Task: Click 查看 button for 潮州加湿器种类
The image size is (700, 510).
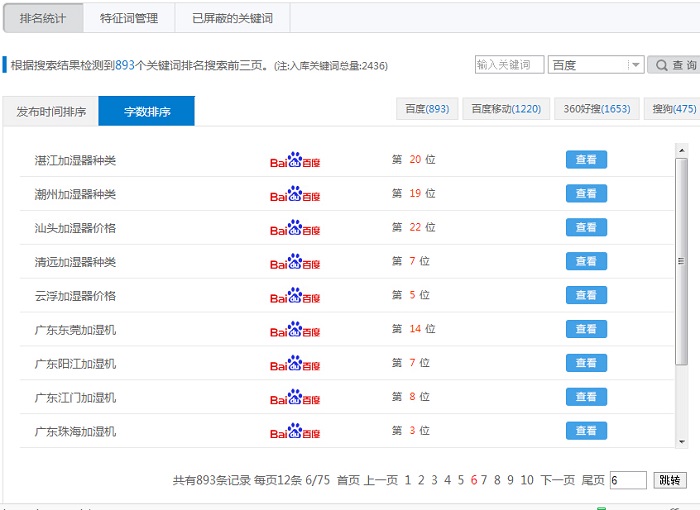Action: [x=586, y=194]
